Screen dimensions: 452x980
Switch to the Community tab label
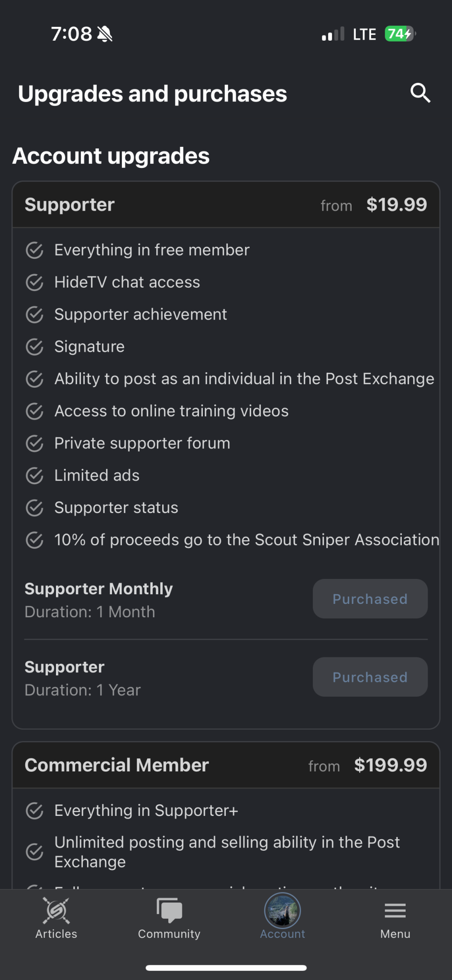pos(169,934)
